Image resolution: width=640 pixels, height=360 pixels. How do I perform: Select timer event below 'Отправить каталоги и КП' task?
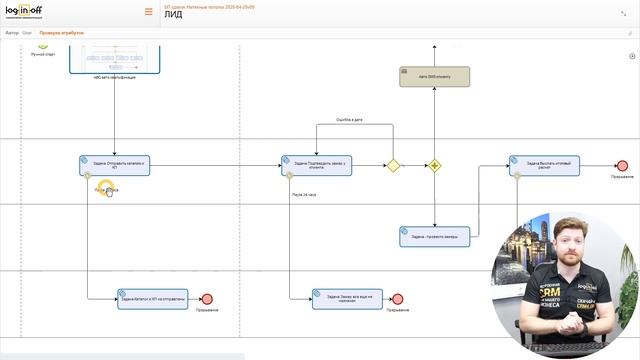[87, 176]
